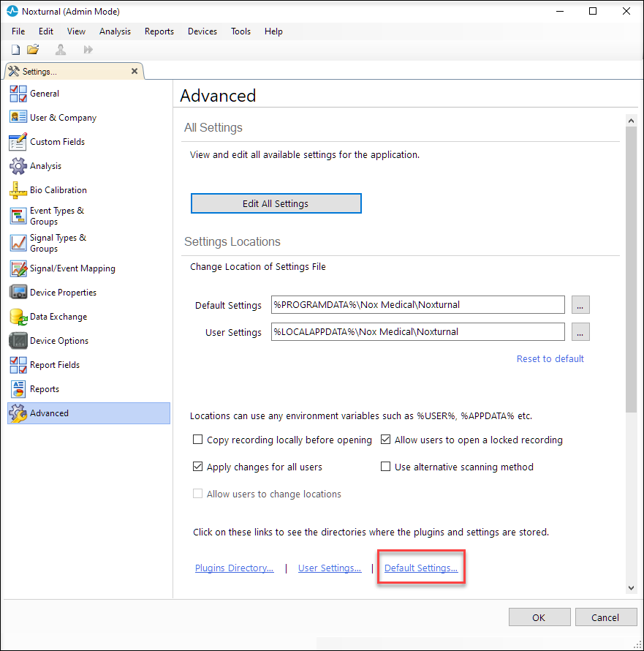This screenshot has height=651, width=644.
Task: Open the Device Properties settings icon
Action: tap(20, 292)
